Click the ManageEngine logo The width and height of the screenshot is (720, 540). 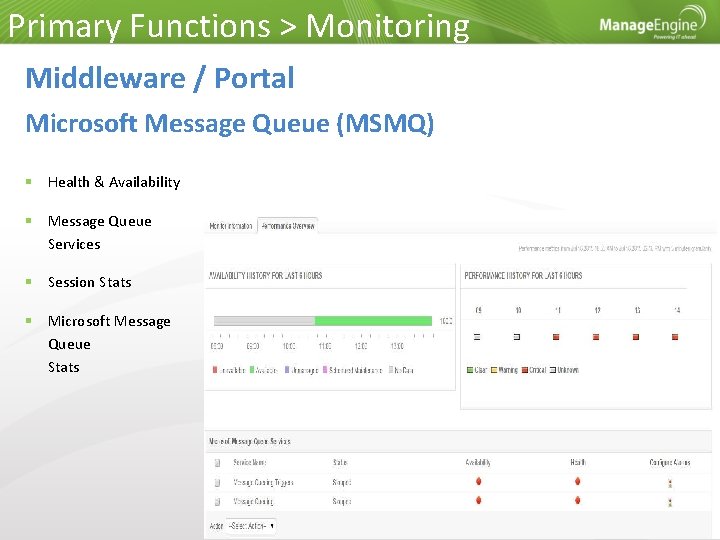[x=652, y=23]
